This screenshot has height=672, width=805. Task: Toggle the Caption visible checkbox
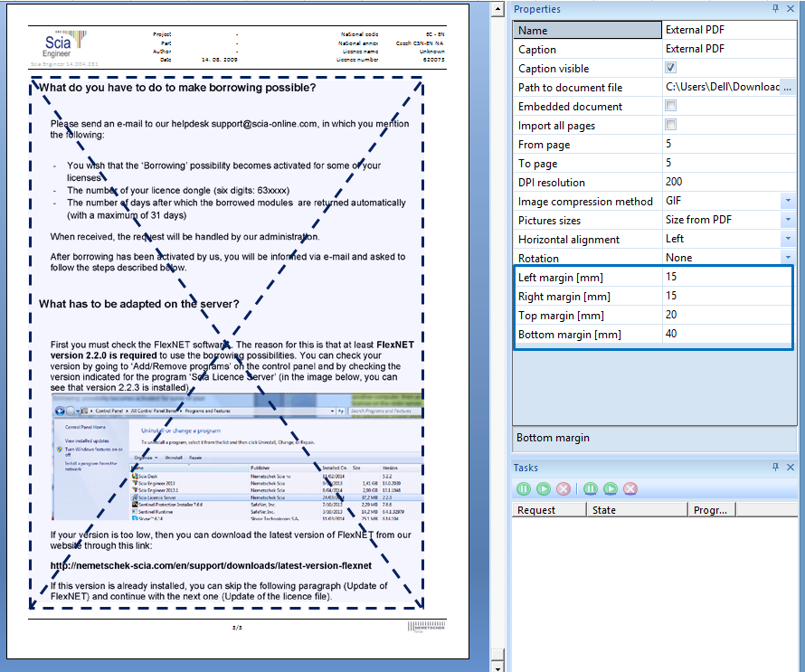pyautogui.click(x=670, y=67)
